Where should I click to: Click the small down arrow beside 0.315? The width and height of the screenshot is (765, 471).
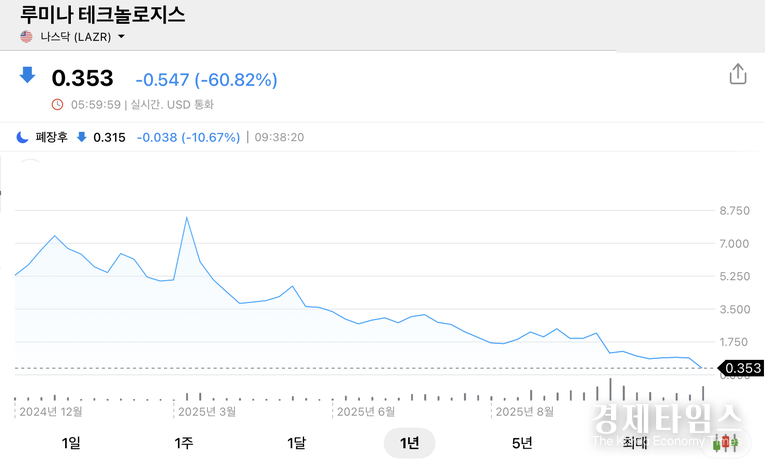(81, 137)
